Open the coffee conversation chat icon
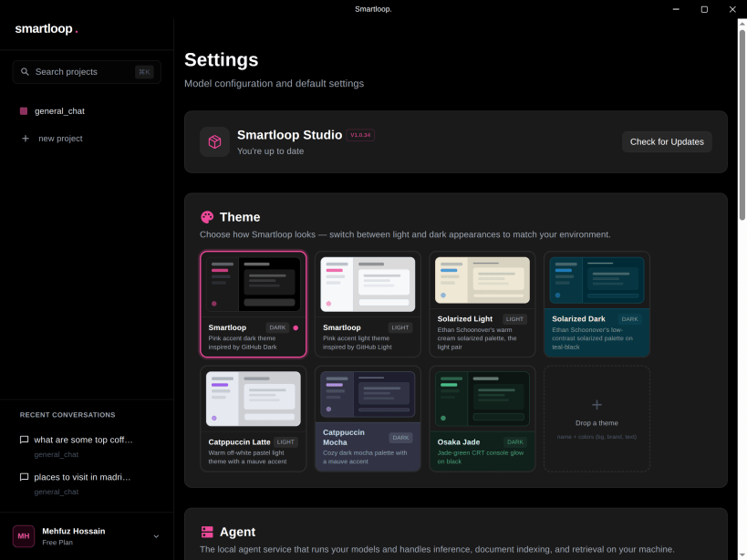 [x=24, y=440]
